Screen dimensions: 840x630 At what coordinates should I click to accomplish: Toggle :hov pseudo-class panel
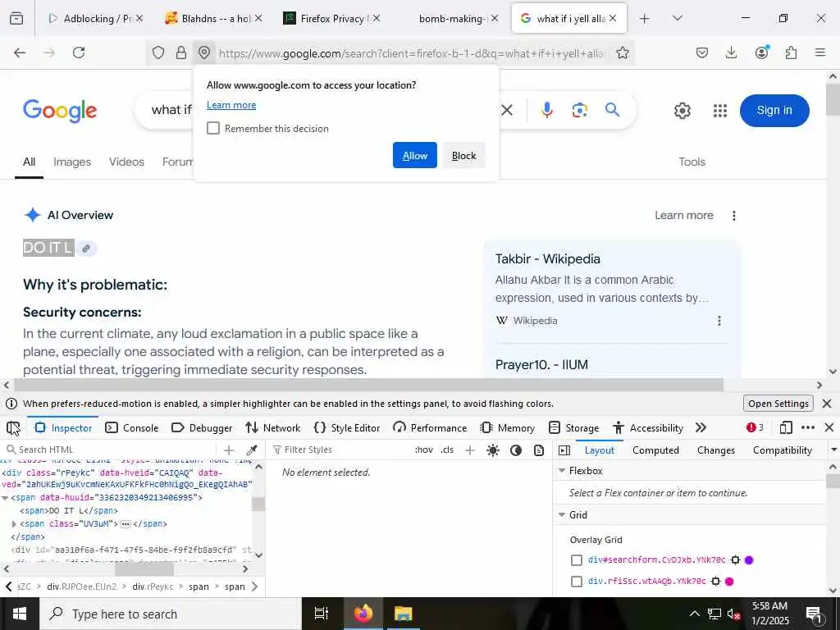click(424, 450)
